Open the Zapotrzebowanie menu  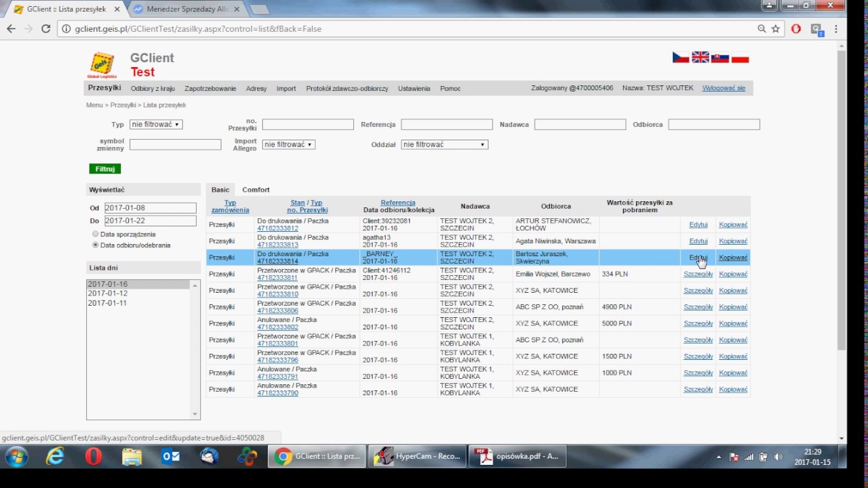tap(210, 89)
